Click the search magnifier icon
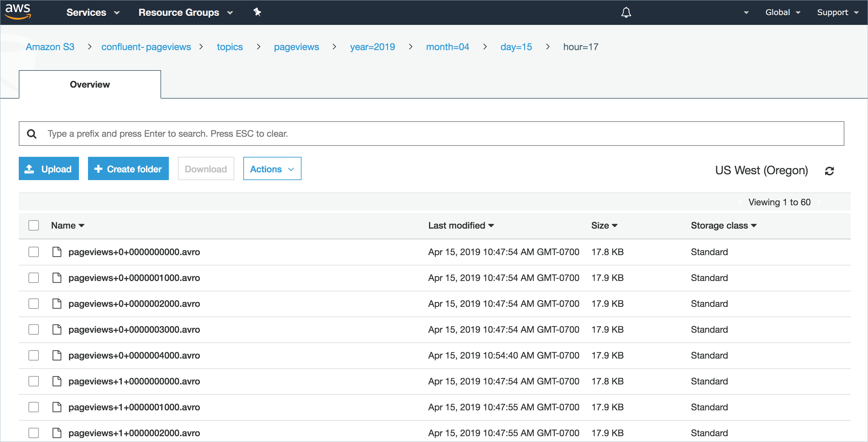Screen dimensions: 868x442 click(32, 134)
